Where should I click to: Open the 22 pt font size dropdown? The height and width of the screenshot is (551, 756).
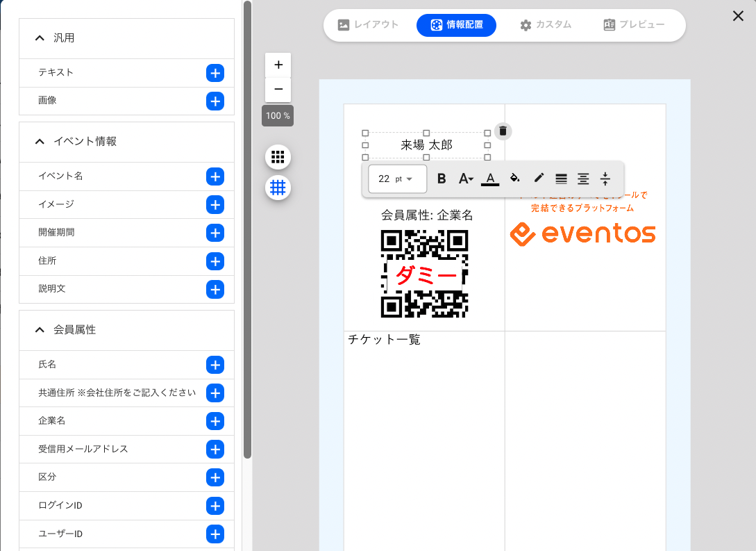[x=397, y=179]
